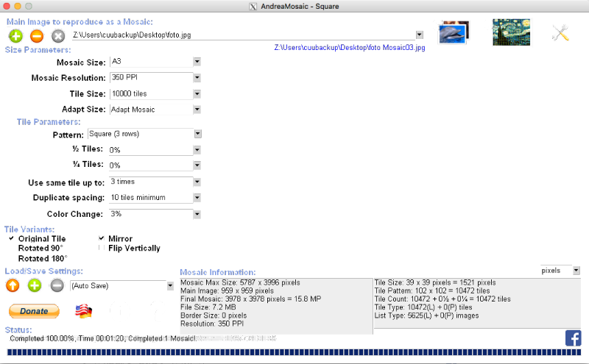This screenshot has height=364, width=589.
Task: Select the 'Mosaic Max Size: 5787 x 3996' line
Action: click(241, 282)
